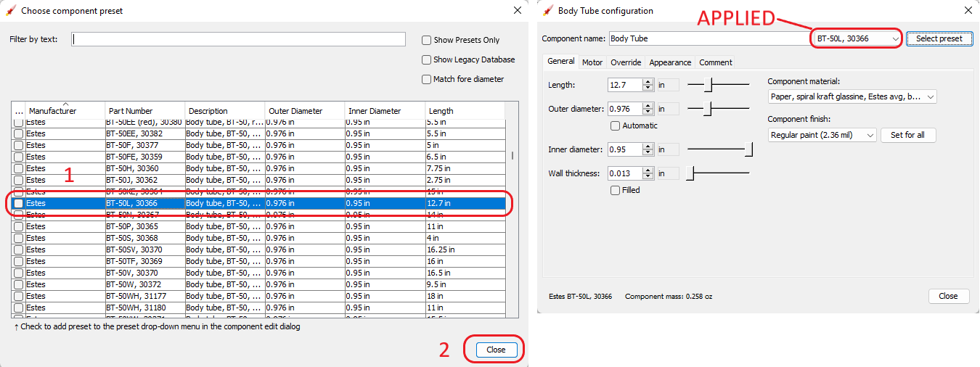Image resolution: width=980 pixels, height=367 pixels.
Task: Tick the checkbox for BT-50SV, 30370 row
Action: pyautogui.click(x=19, y=250)
